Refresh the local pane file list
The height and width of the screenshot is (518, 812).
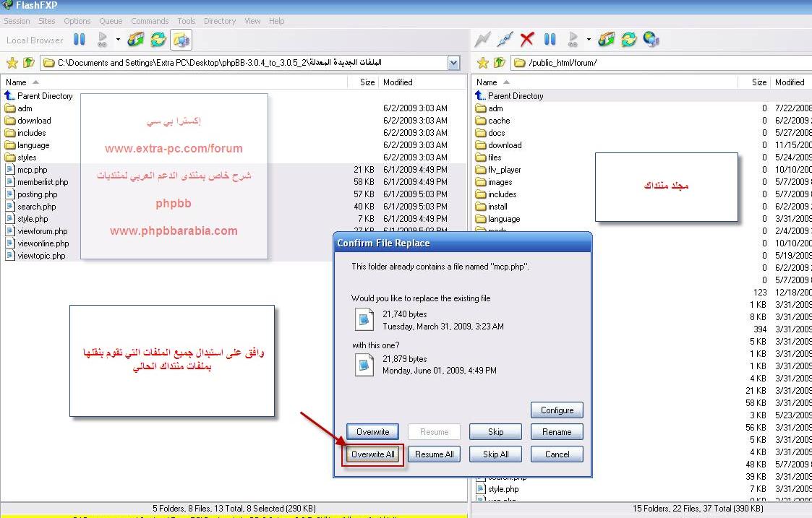(x=158, y=39)
